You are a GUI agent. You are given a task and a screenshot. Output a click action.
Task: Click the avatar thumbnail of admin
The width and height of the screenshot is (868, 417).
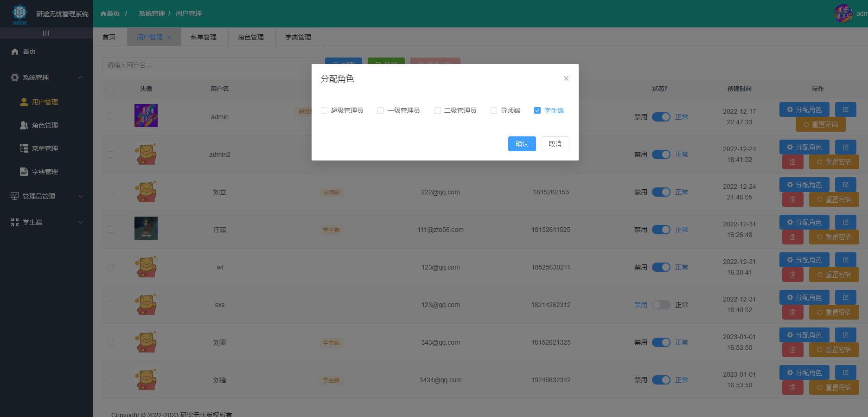146,115
